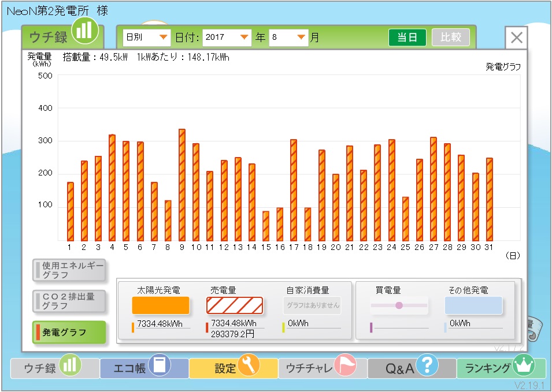Click the bar for day 25
This screenshot has height=392, width=552.
coord(406,219)
